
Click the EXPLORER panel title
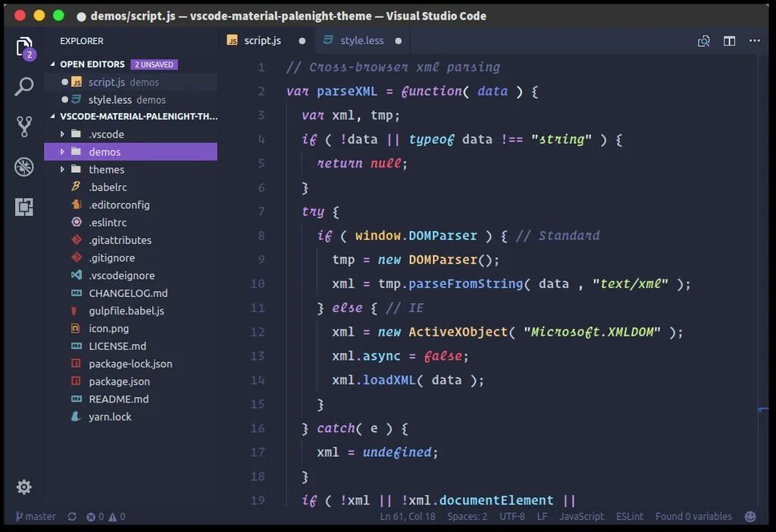tap(82, 41)
